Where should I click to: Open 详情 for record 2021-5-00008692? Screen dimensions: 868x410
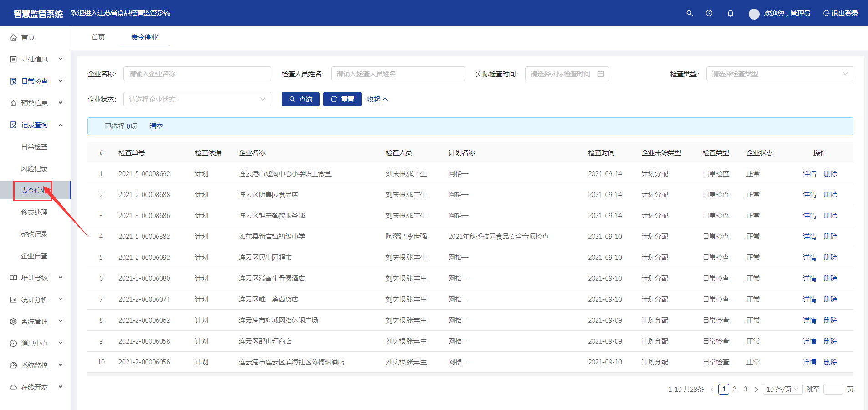(x=809, y=174)
